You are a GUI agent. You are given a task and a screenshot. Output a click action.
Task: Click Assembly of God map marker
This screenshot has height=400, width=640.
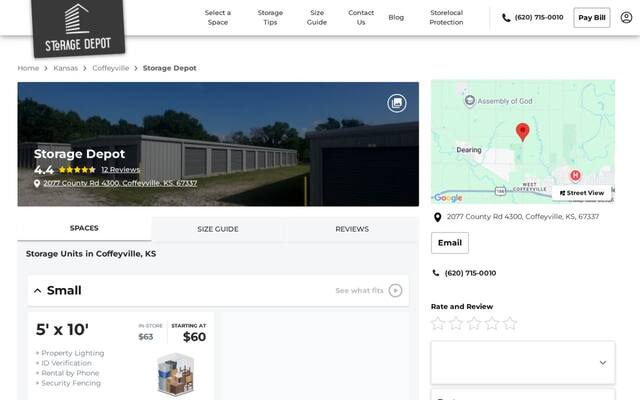point(470,100)
